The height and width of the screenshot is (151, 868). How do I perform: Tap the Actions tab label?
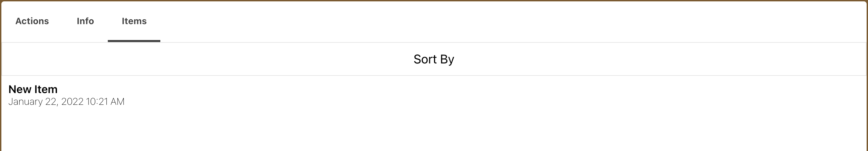[x=32, y=21]
